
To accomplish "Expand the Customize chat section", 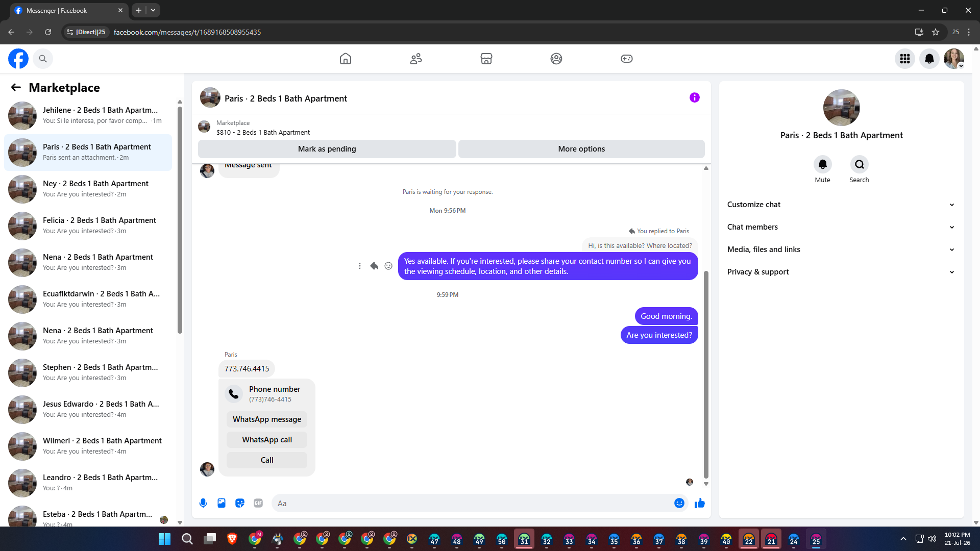I will point(841,205).
